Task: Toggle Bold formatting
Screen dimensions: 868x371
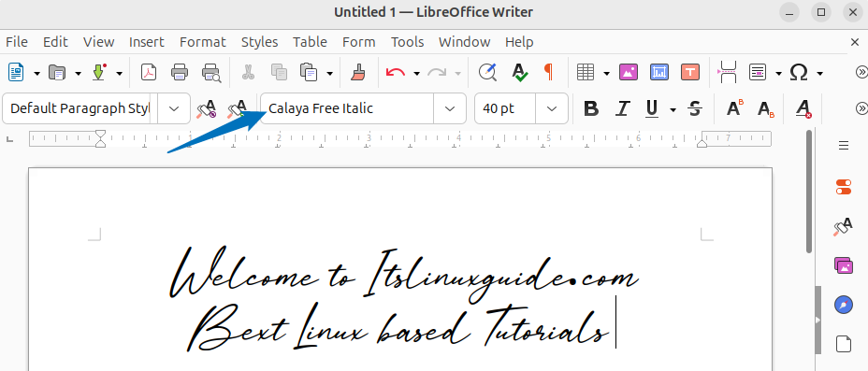Action: click(x=591, y=108)
